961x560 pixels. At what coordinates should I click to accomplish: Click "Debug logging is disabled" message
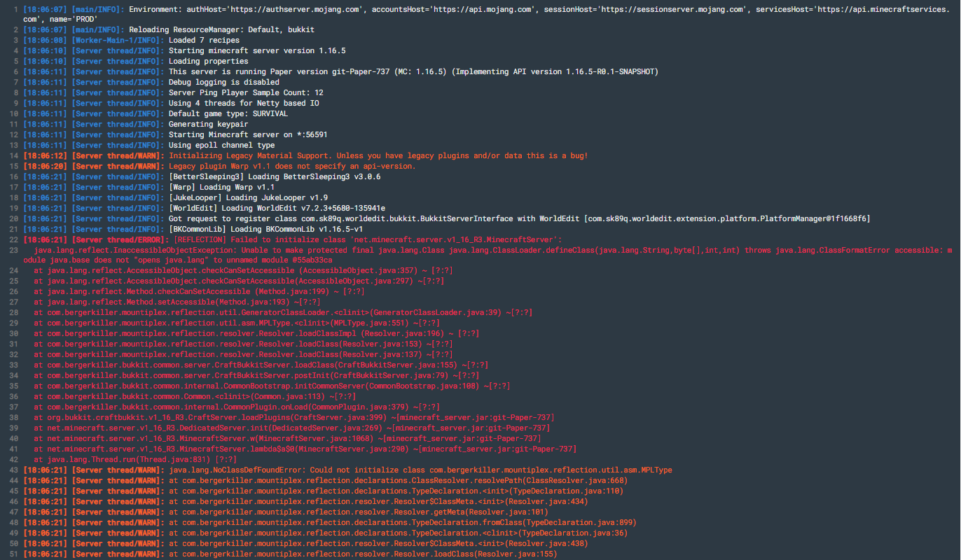224,83
